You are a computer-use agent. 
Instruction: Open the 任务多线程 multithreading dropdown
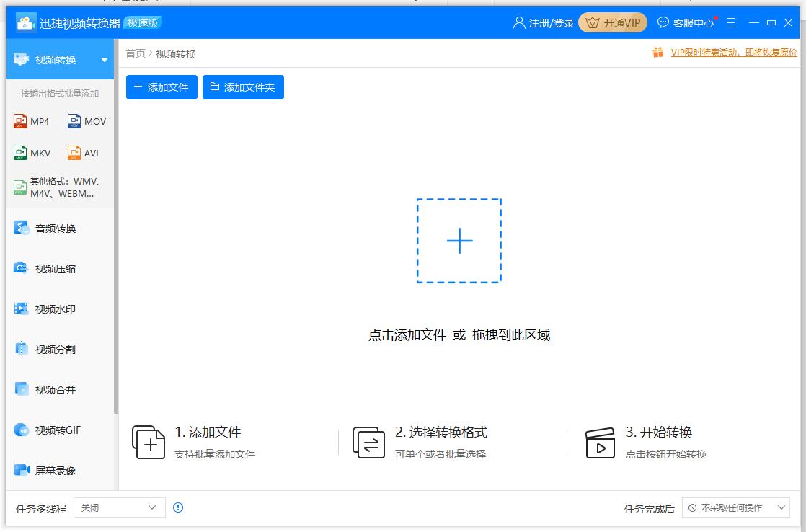click(x=119, y=507)
